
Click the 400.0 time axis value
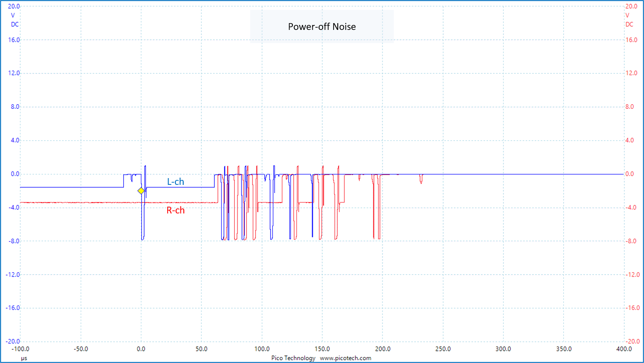[624, 349]
